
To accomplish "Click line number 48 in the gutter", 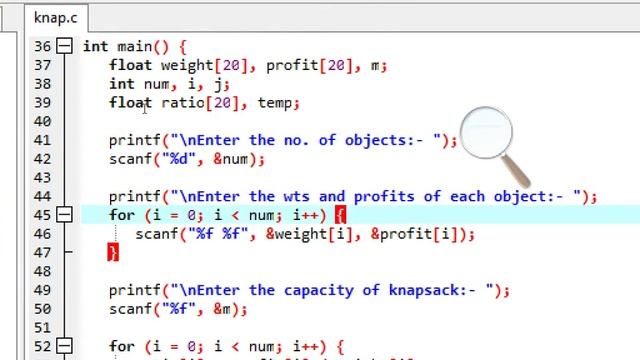I will (42, 271).
